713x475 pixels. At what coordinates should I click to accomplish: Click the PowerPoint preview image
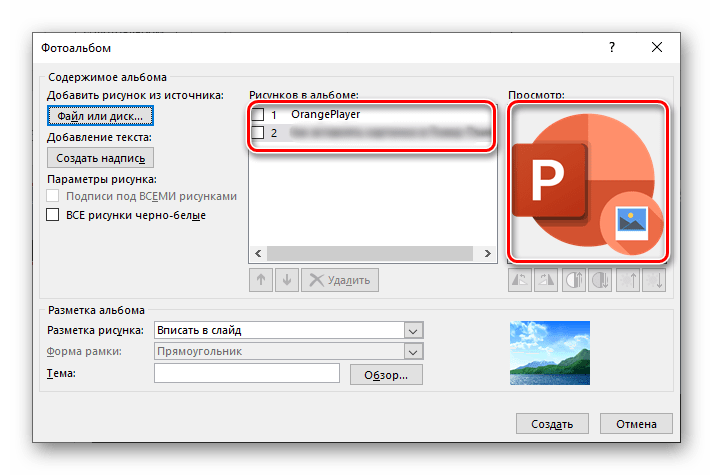pyautogui.click(x=587, y=182)
